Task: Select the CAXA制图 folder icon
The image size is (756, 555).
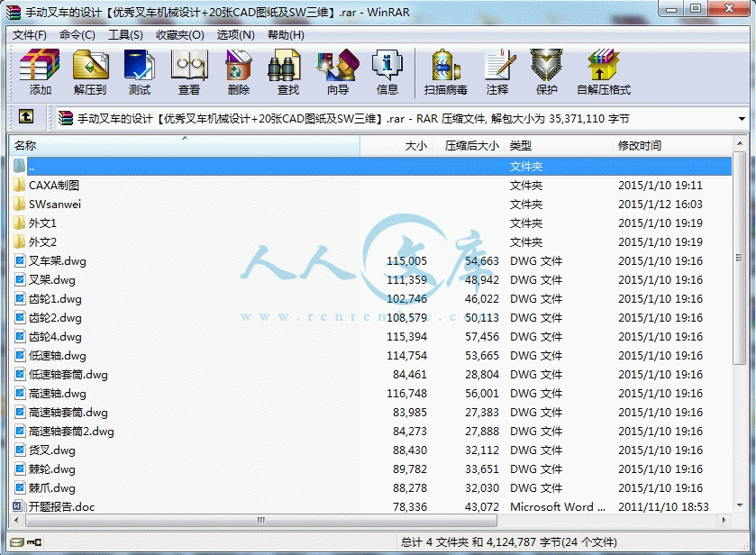Action: 19,186
